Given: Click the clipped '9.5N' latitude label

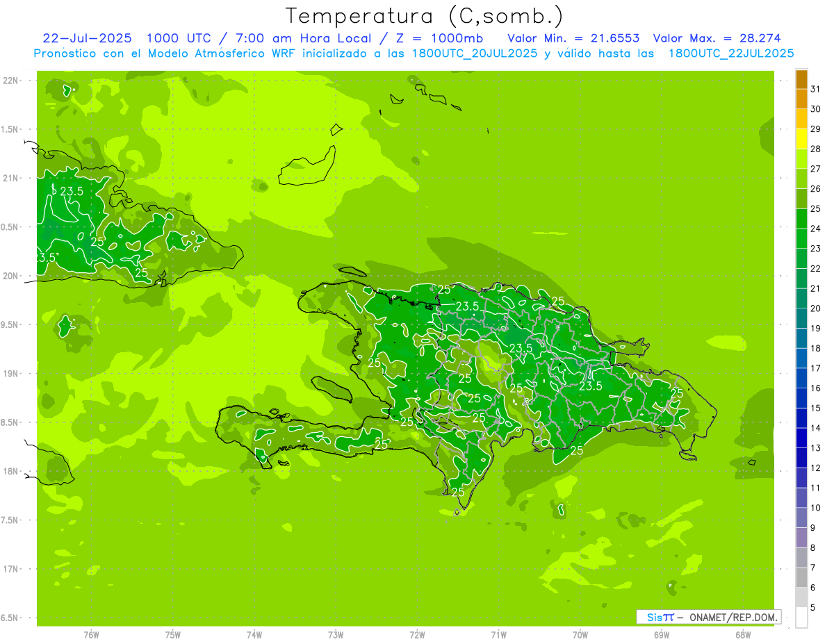Looking at the screenshot, I should click(10, 324).
